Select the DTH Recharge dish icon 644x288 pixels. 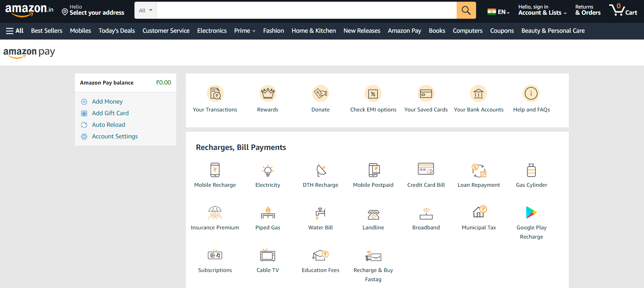pos(321,170)
